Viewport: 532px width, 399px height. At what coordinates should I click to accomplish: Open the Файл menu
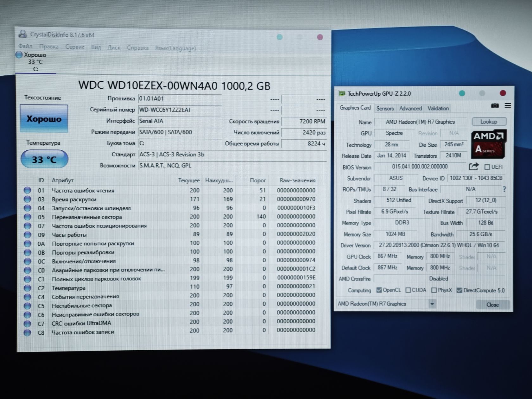coord(25,46)
